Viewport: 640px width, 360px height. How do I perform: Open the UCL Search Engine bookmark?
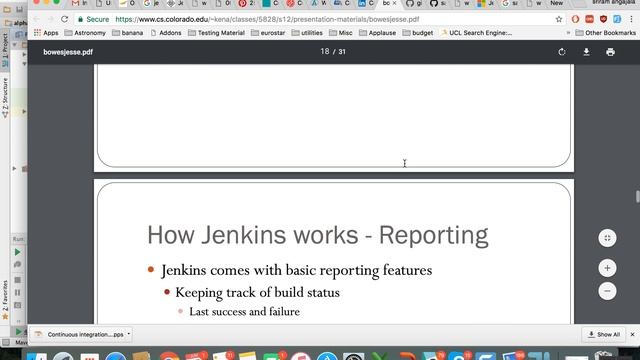(476, 33)
